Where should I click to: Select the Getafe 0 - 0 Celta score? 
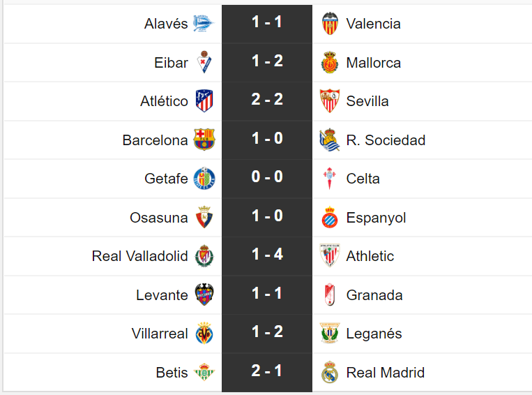point(267,178)
